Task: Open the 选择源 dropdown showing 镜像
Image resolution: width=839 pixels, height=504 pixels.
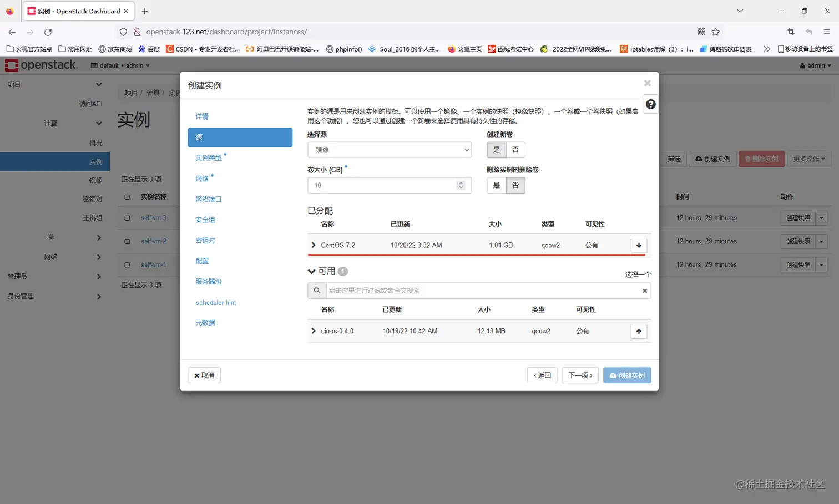Action: point(390,150)
